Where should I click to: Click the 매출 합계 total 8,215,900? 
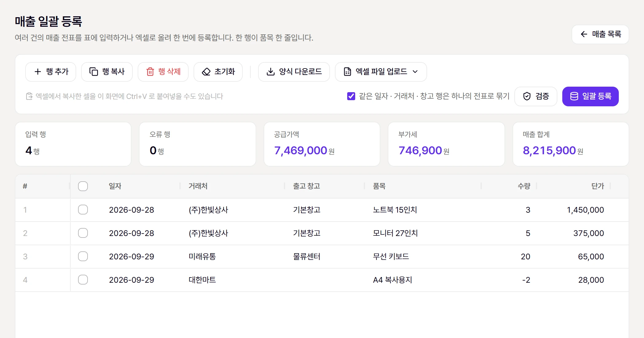point(549,151)
